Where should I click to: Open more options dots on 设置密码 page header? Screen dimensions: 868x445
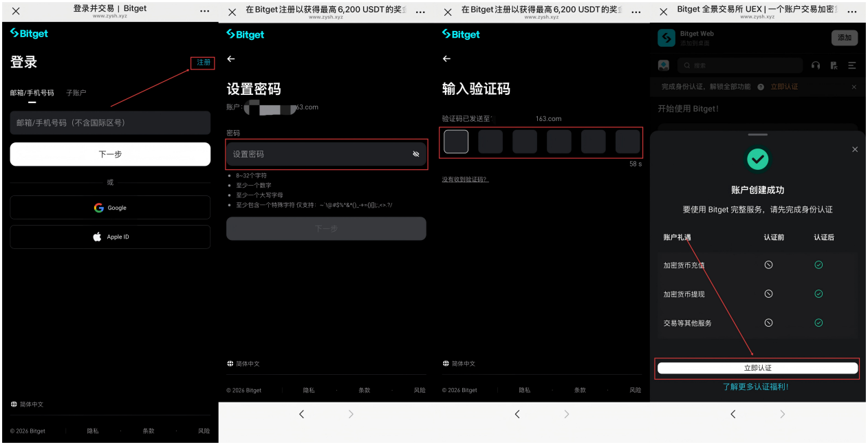[420, 12]
